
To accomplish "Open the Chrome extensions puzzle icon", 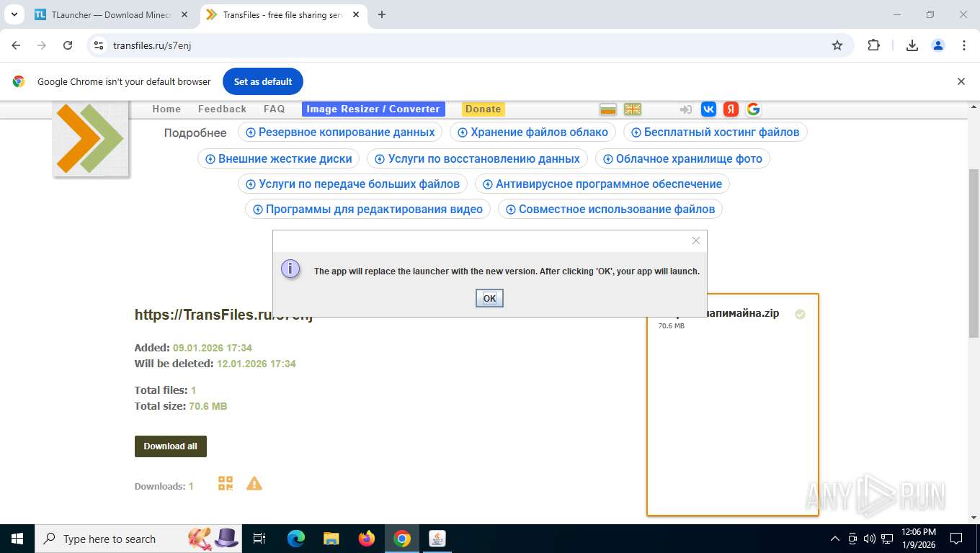I will point(873,45).
